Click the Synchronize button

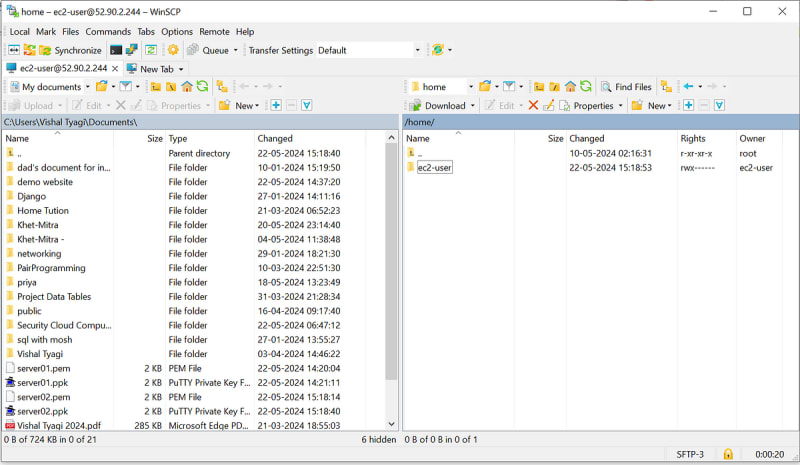[x=70, y=50]
